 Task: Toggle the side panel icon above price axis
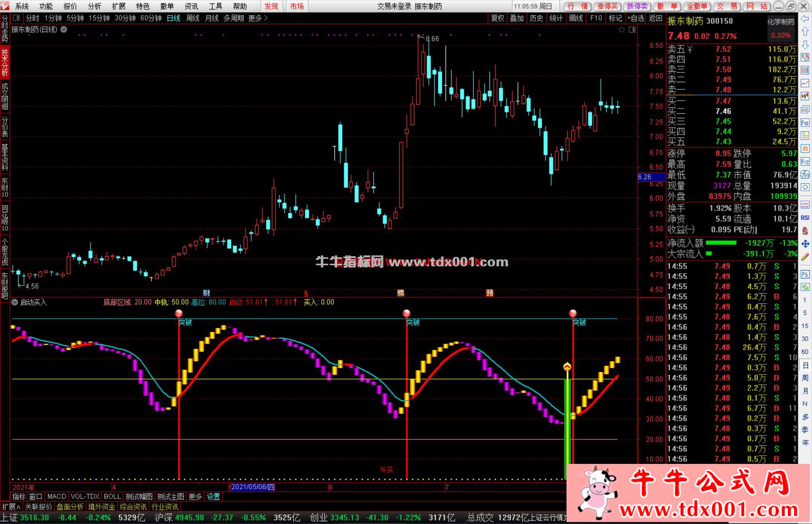(x=632, y=30)
